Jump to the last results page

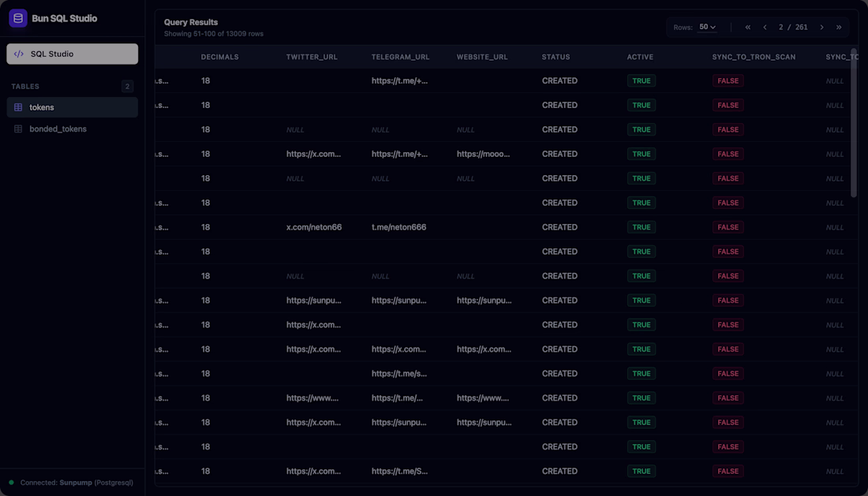coord(839,27)
